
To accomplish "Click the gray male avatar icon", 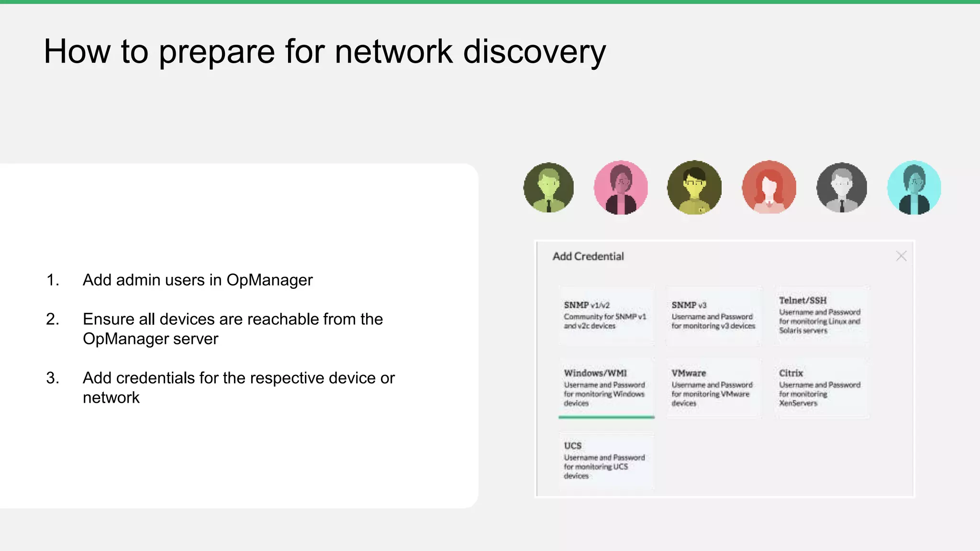I will (x=842, y=187).
